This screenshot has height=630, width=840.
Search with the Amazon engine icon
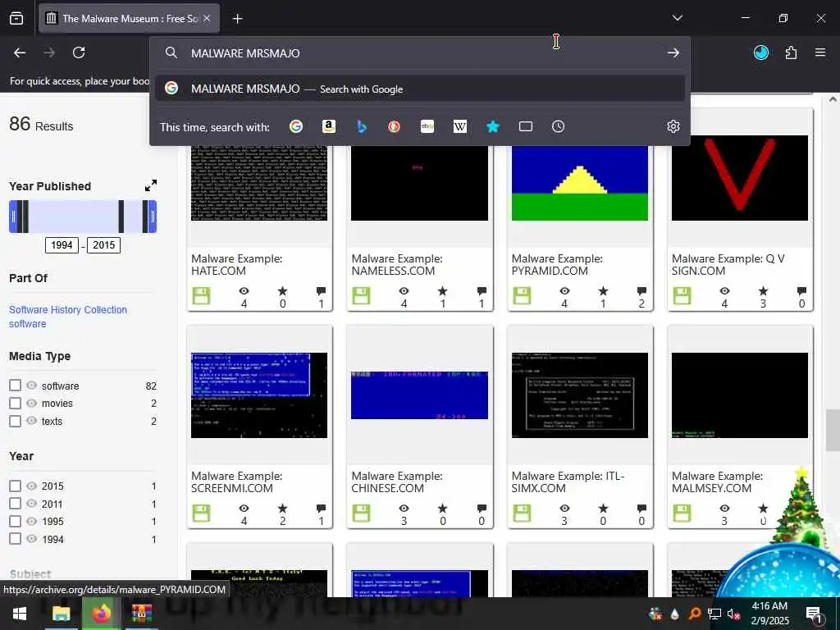329,126
